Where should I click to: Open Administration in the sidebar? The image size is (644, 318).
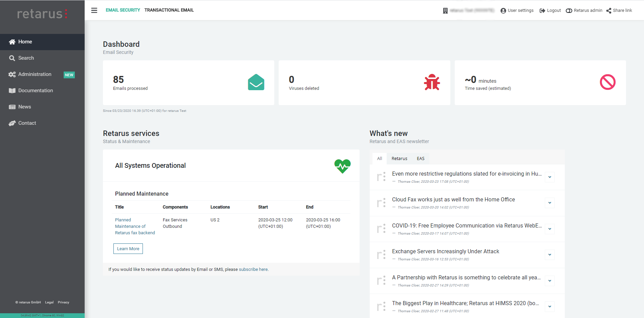42,74
